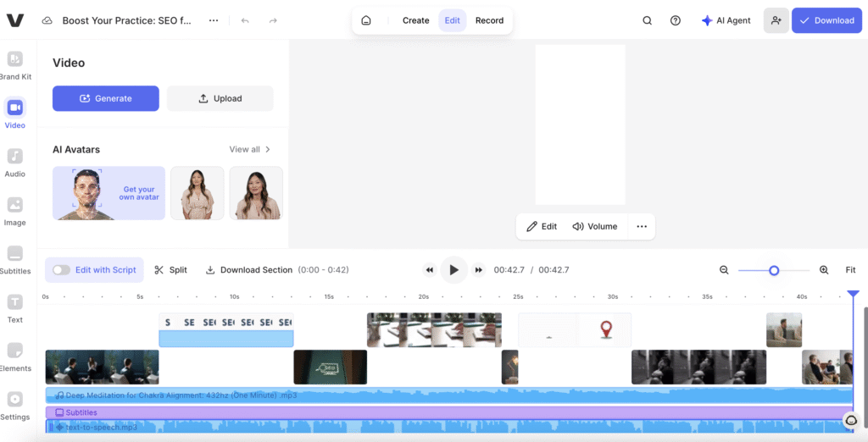This screenshot has width=868, height=442.
Task: Open the Audio sidebar panel
Action: coord(15,163)
